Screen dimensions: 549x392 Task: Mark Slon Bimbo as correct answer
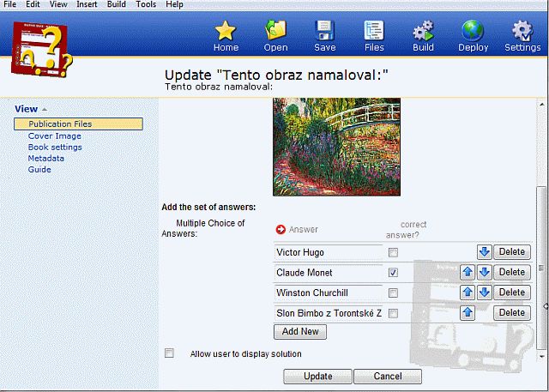coord(393,313)
